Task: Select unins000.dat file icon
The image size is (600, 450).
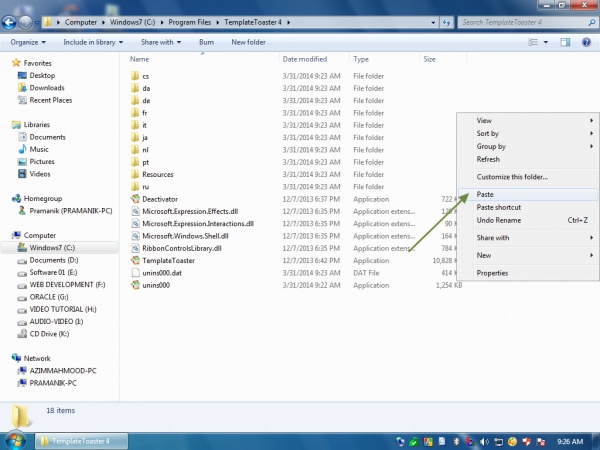Action: (135, 272)
